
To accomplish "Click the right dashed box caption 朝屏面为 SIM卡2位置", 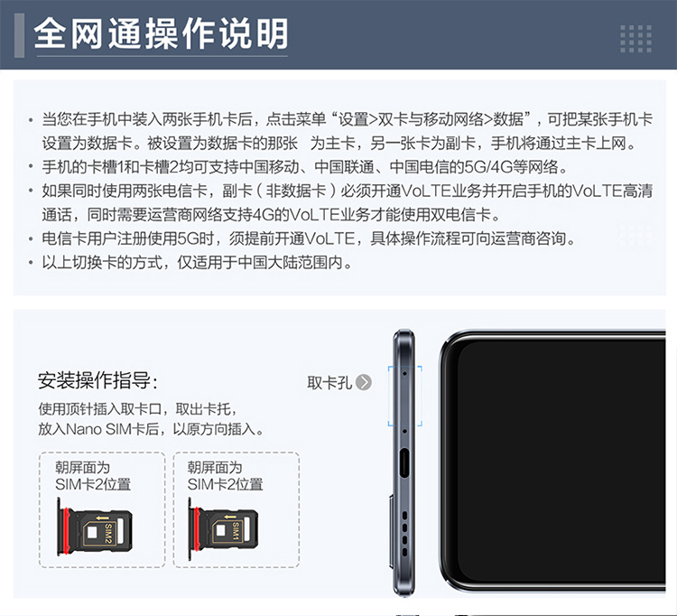I will (x=225, y=476).
